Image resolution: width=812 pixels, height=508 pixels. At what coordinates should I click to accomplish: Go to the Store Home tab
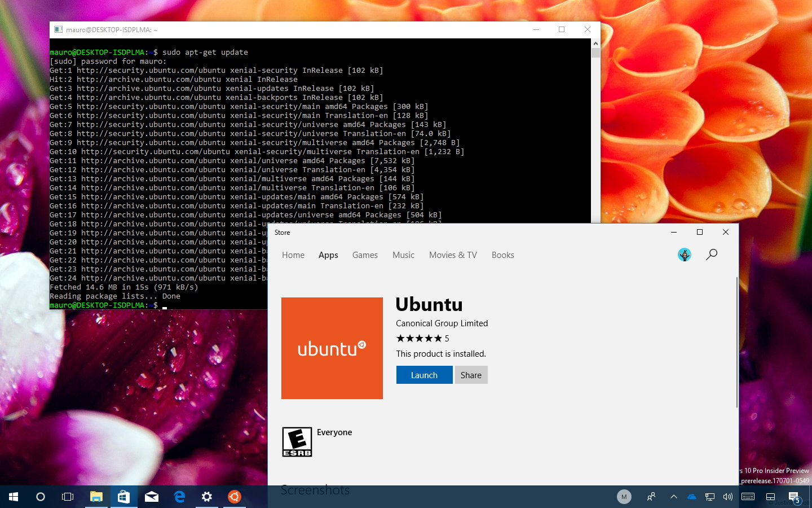[x=293, y=255]
